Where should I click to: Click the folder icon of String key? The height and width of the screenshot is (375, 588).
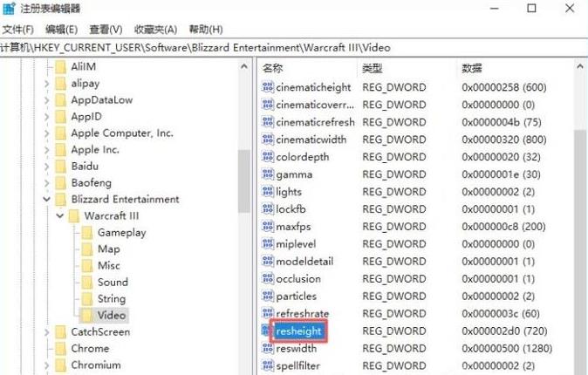click(x=87, y=299)
